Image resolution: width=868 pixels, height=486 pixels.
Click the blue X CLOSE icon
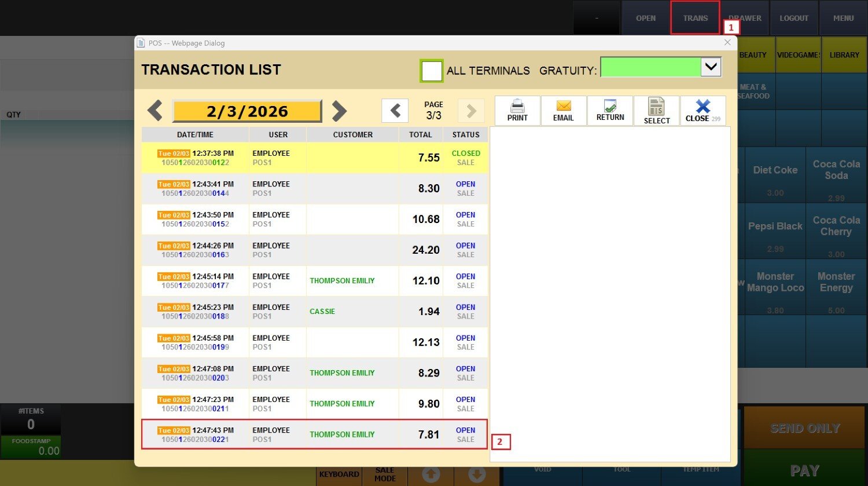click(x=703, y=107)
